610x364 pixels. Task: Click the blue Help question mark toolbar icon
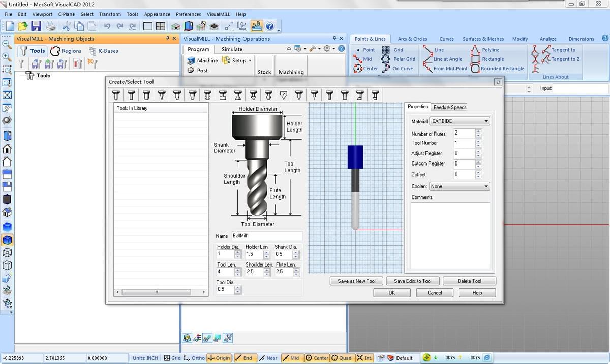coord(270,26)
